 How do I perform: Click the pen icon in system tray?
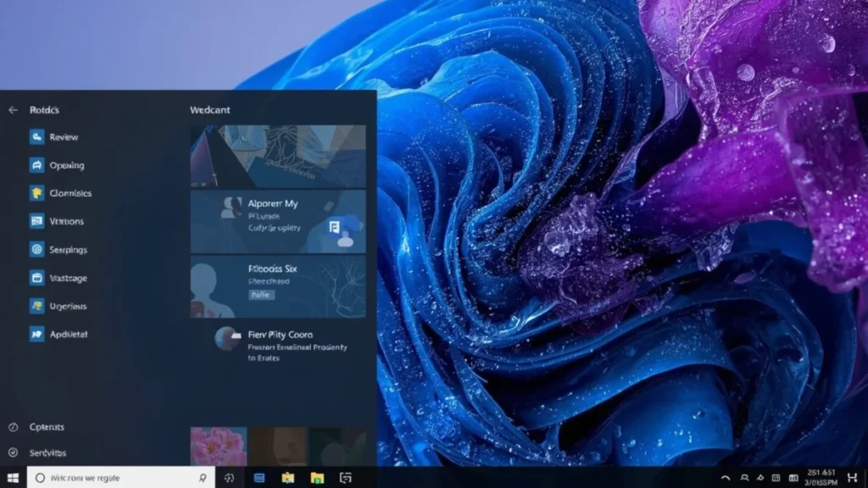coord(760,478)
